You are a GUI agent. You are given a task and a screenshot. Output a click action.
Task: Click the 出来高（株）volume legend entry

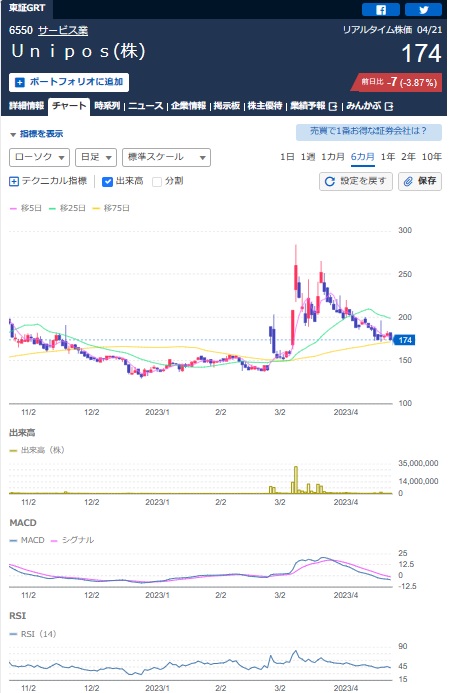(38, 450)
